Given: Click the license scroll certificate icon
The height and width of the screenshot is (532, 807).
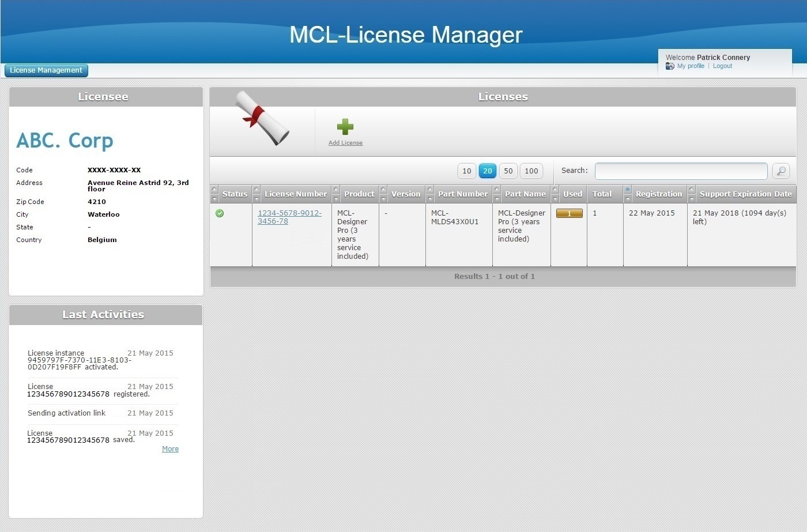Looking at the screenshot, I should click(262, 118).
